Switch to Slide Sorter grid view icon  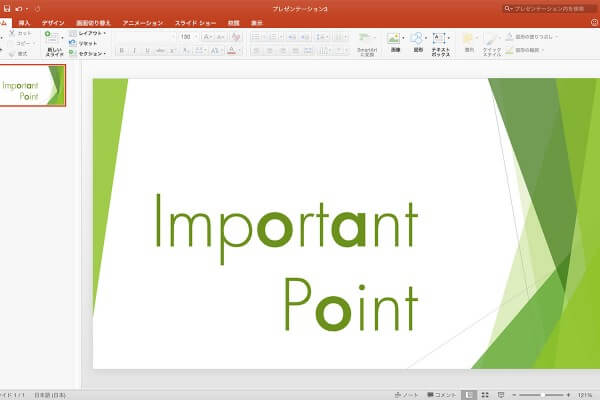485,395
